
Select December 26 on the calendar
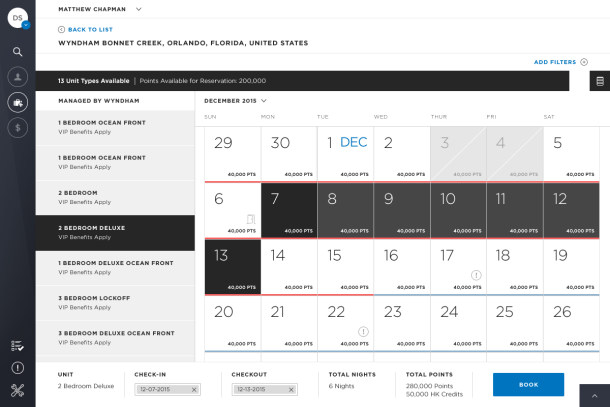tap(571, 323)
